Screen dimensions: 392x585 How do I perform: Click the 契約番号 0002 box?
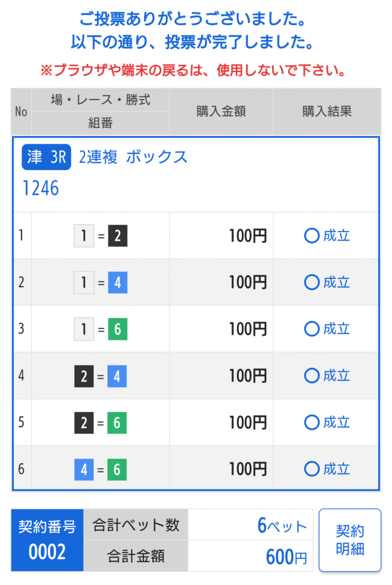tap(47, 540)
